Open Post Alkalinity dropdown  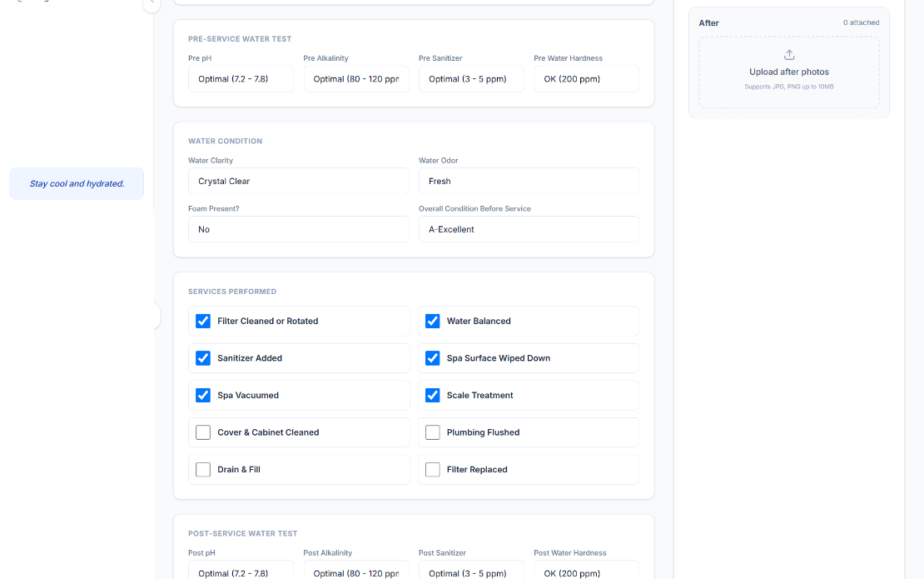(356, 570)
